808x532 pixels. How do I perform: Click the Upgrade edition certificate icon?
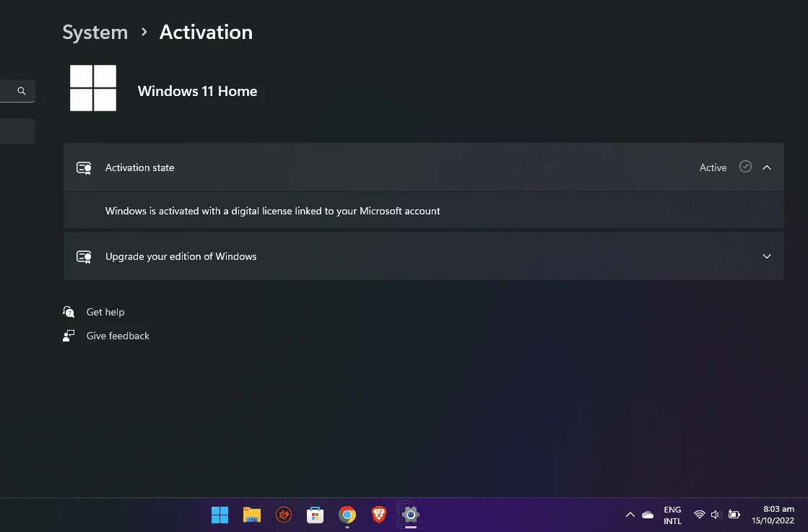[84, 256]
